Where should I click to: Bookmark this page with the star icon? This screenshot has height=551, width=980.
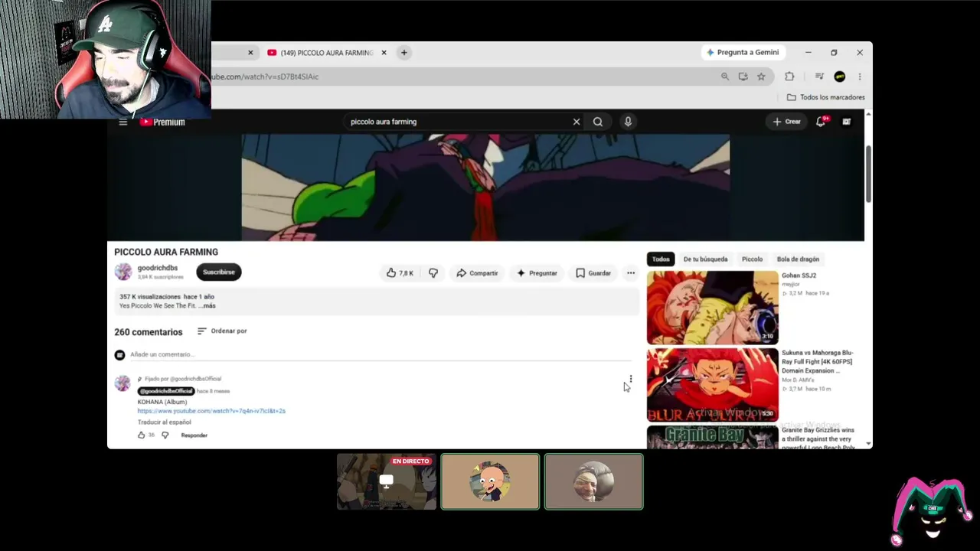[x=761, y=77]
